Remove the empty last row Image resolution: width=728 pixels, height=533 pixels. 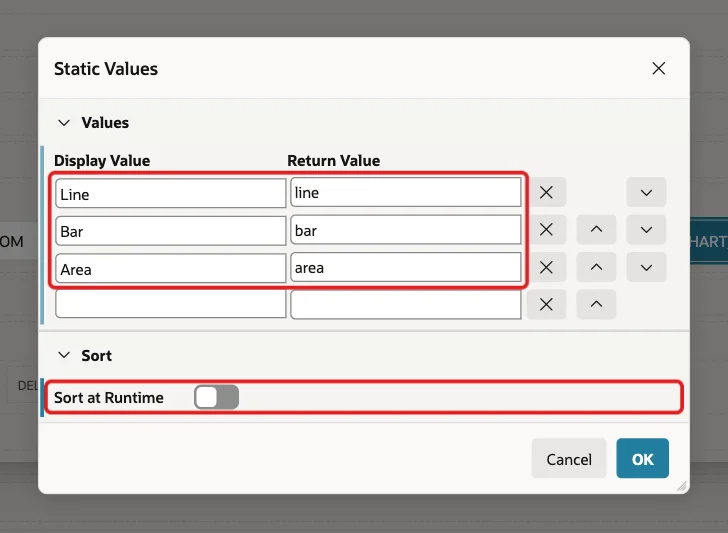(x=546, y=305)
